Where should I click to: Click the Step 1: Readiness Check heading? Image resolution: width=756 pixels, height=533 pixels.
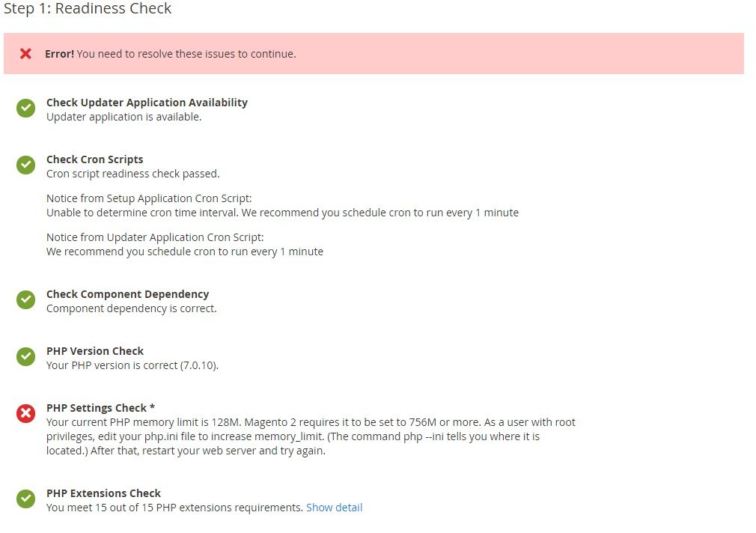[x=88, y=9]
